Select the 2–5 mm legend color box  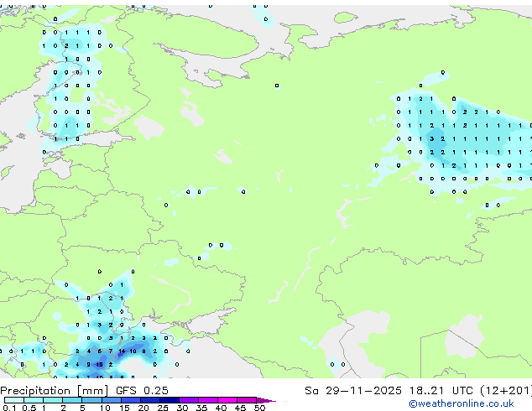72,400
